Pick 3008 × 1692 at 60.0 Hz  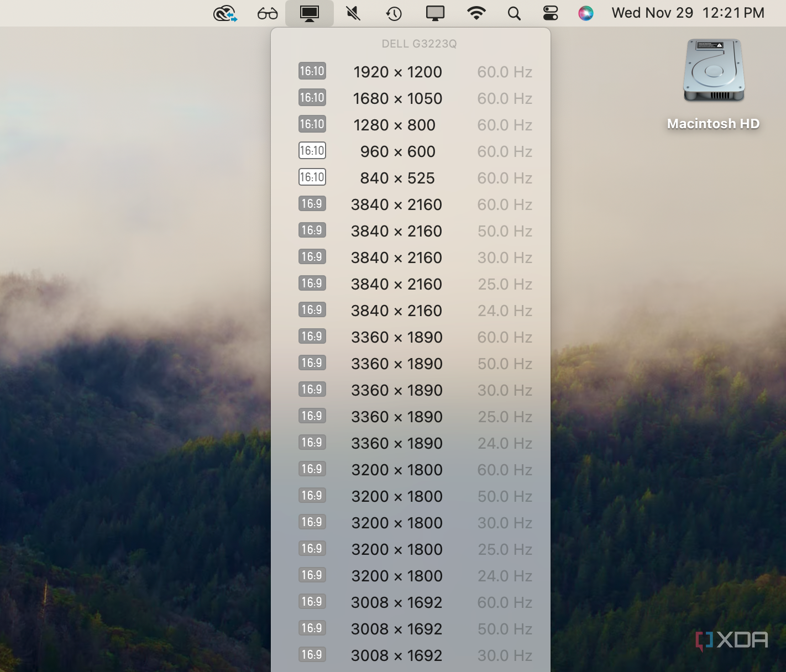click(411, 602)
